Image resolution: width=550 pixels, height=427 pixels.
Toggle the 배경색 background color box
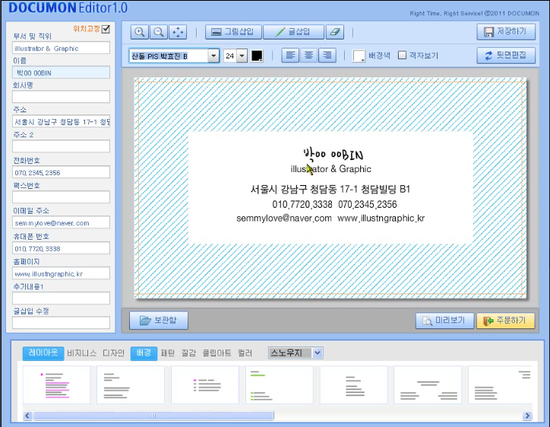[359, 56]
